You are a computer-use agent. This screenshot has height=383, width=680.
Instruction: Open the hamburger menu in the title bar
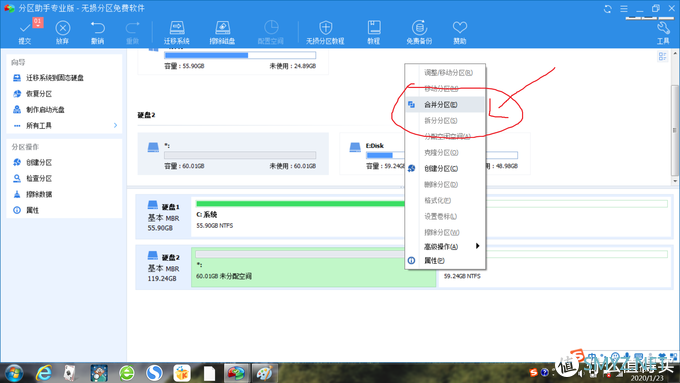[x=624, y=9]
